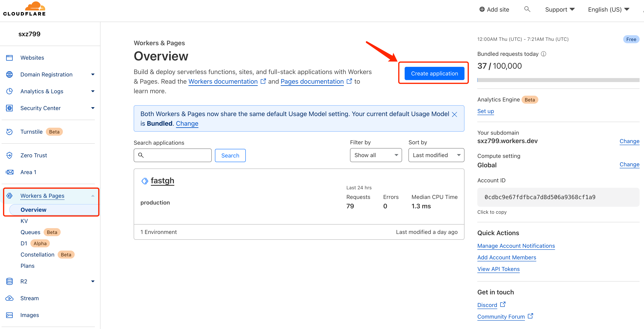644x329 pixels.
Task: Expand the Analytics & Logs menu
Action: [x=93, y=91]
